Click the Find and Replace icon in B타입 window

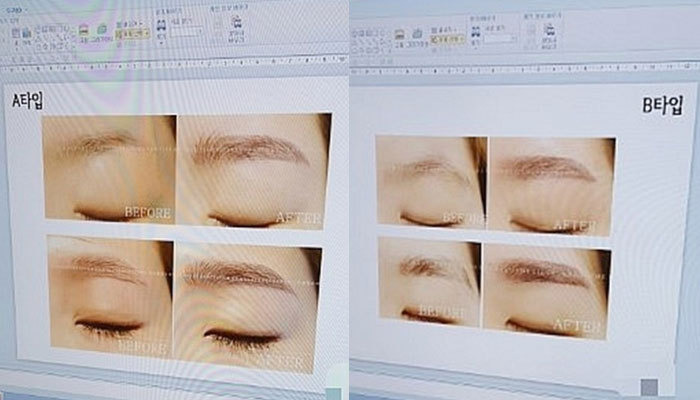(x=550, y=30)
